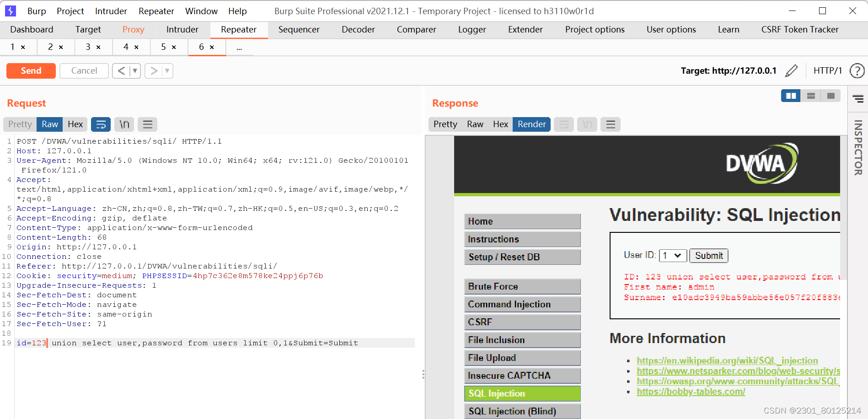This screenshot has width=868, height=419.
Task: Select combined tabs layout icon
Action: (831, 96)
